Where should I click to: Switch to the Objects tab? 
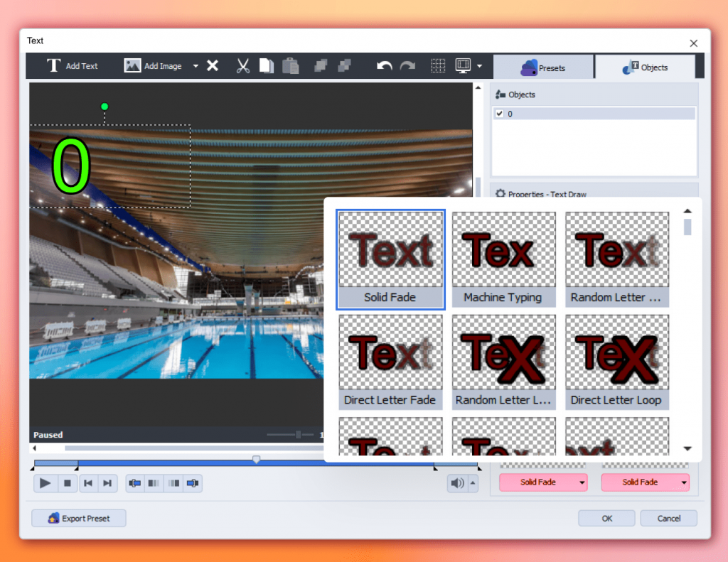[x=645, y=67]
